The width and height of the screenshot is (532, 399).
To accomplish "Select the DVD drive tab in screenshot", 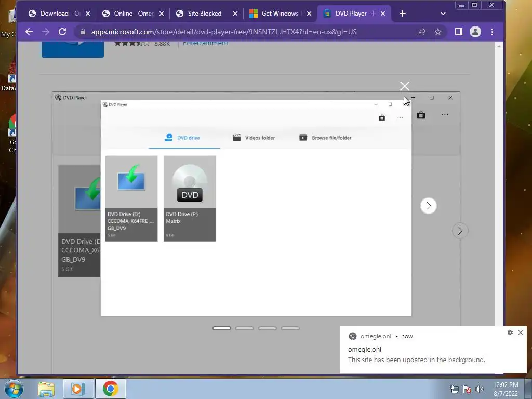I will (x=184, y=138).
